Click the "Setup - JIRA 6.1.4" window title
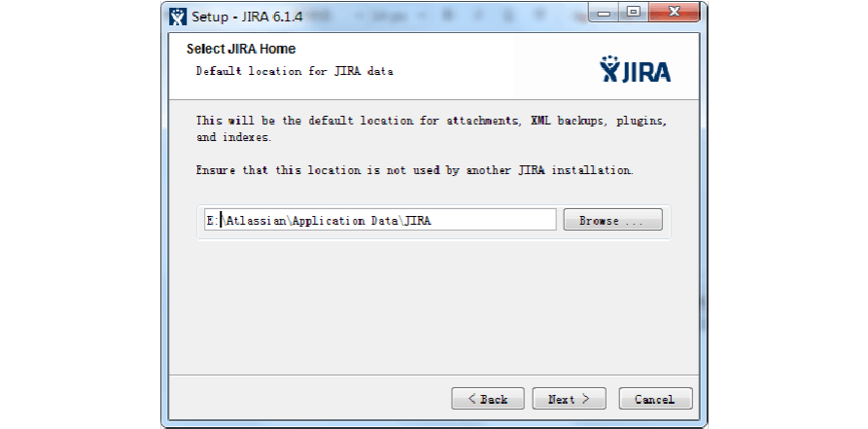Viewport: 868px width, 429px height. click(233, 16)
